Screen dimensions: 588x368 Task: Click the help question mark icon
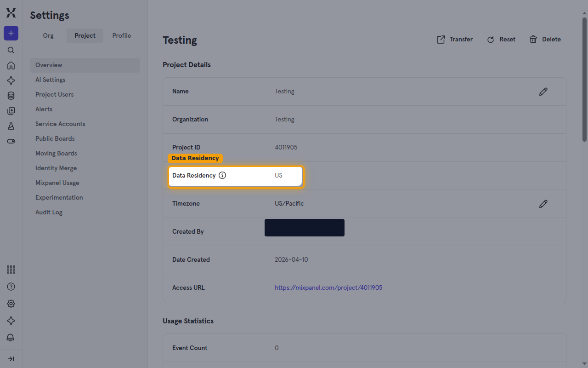(x=11, y=287)
